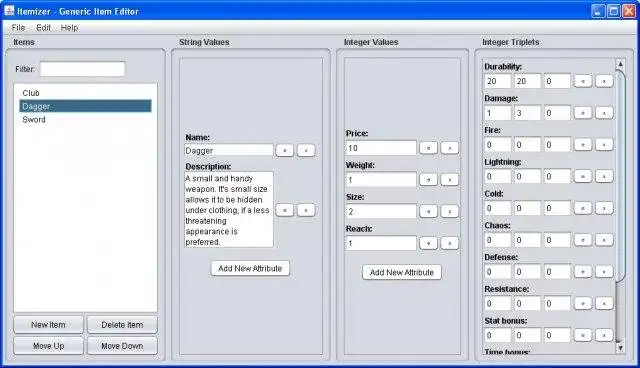Click the asterisk button in Resistance row
This screenshot has width=640, height=368.
(x=583, y=304)
